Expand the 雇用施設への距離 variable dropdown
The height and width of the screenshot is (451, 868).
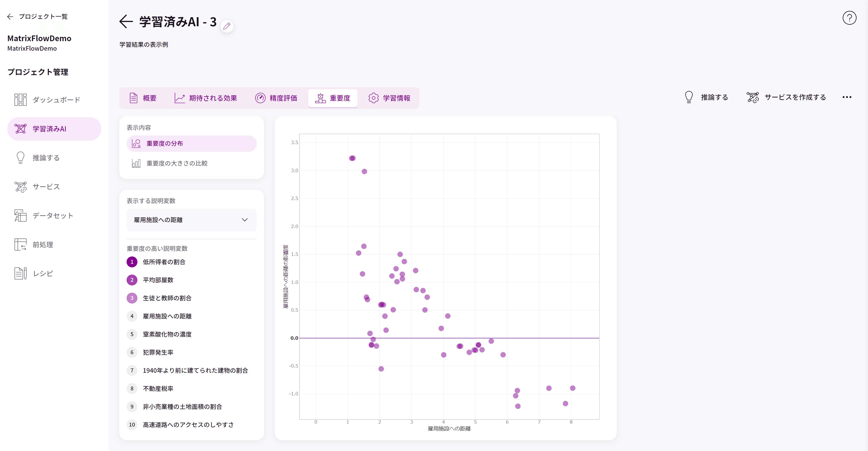pos(191,220)
